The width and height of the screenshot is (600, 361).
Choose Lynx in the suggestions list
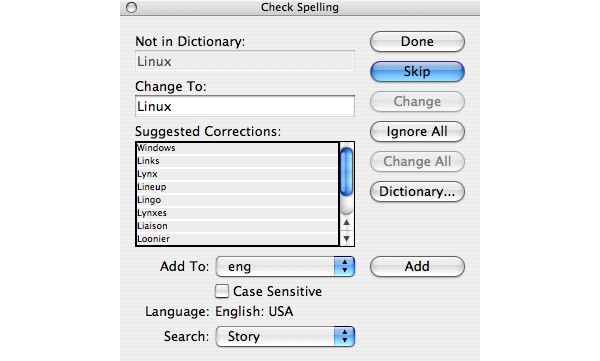tap(237, 174)
